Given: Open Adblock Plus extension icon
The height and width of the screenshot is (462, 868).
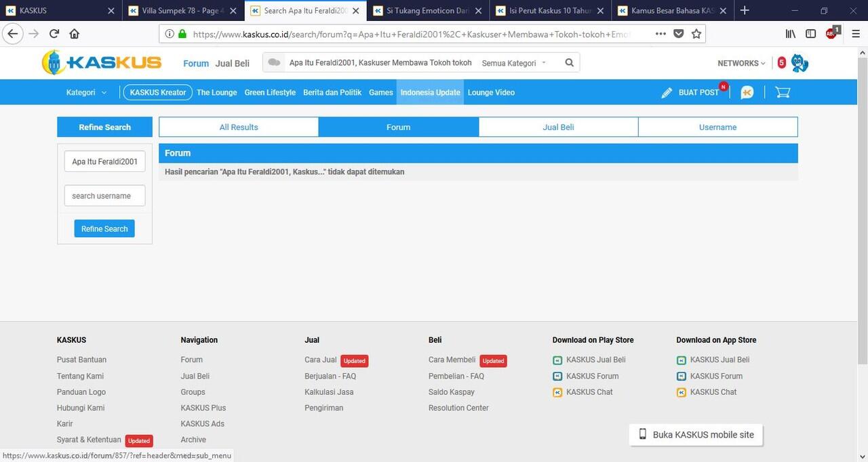Looking at the screenshot, I should point(832,33).
